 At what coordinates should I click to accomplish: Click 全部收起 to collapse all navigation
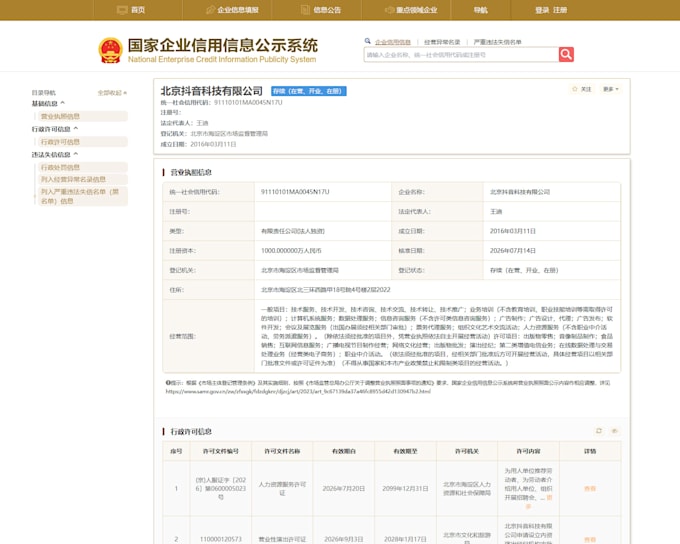(x=112, y=93)
